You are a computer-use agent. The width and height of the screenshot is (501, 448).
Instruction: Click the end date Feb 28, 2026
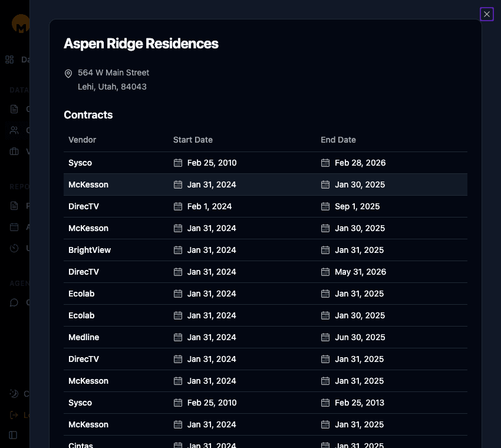(360, 163)
